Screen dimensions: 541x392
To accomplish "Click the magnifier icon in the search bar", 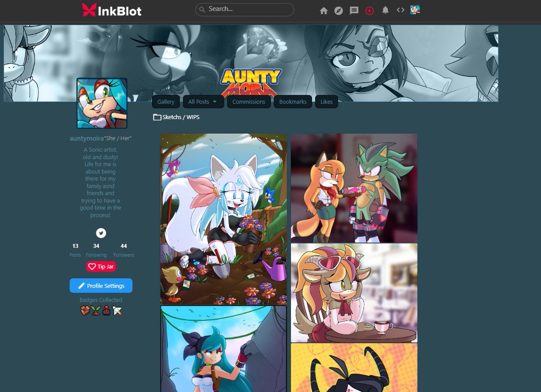I will point(202,9).
